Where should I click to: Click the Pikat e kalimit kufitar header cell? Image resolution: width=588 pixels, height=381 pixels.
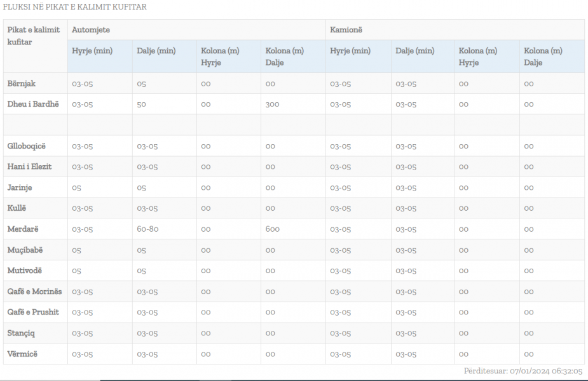[34, 36]
